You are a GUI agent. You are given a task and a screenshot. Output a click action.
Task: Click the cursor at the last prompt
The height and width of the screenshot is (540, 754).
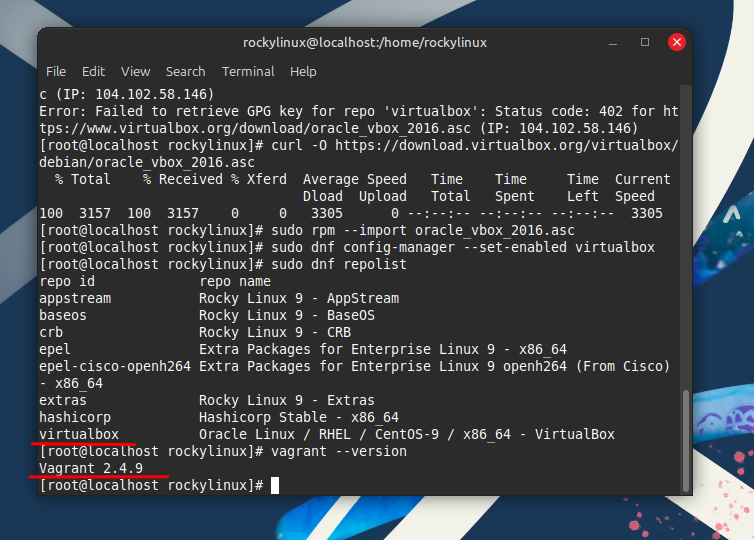click(x=274, y=485)
